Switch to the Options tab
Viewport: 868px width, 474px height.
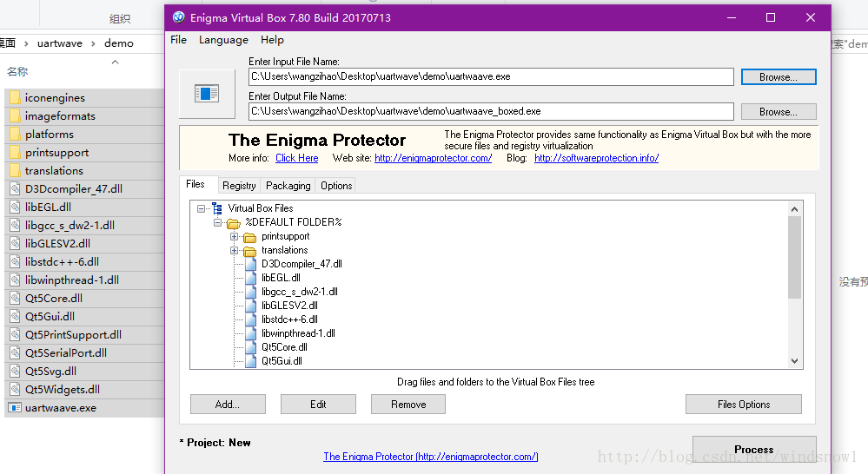(x=336, y=186)
